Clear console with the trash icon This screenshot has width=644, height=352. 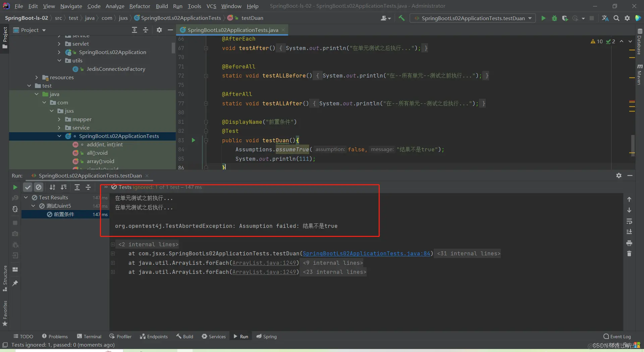[629, 254]
